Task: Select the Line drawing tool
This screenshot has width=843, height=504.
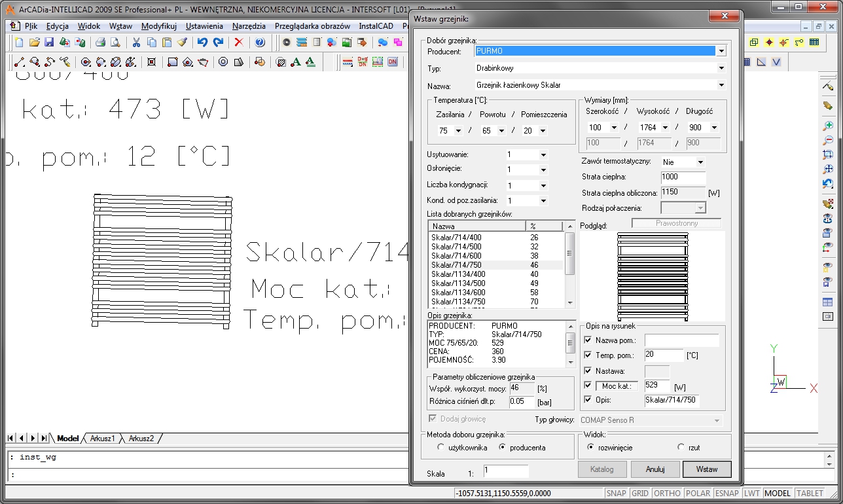Action: click(20, 62)
